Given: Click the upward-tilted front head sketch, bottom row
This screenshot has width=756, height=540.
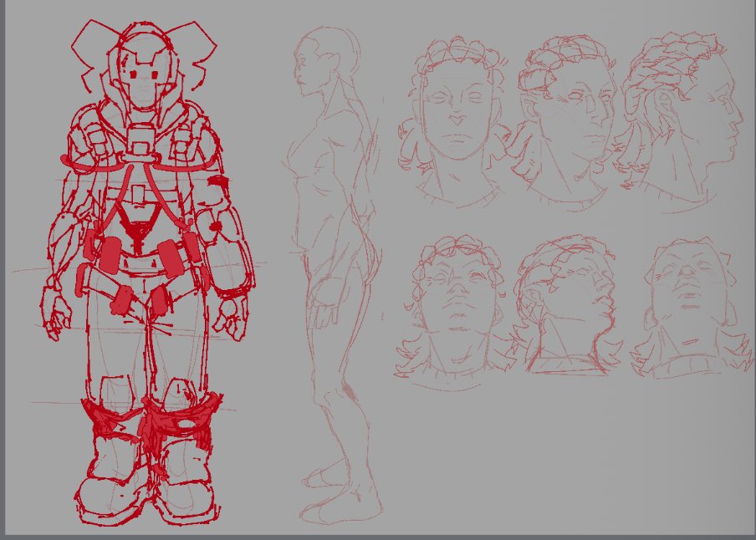Looking at the screenshot, I should coord(455,313).
